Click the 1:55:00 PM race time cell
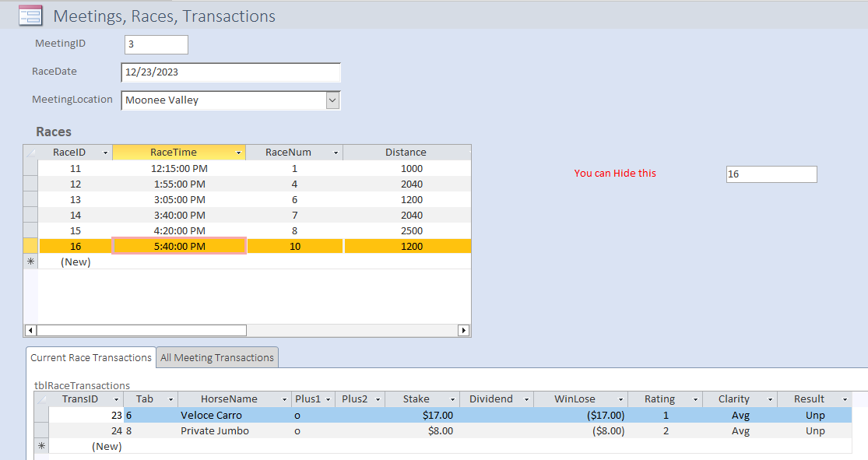This screenshot has height=460, width=868. [x=179, y=184]
